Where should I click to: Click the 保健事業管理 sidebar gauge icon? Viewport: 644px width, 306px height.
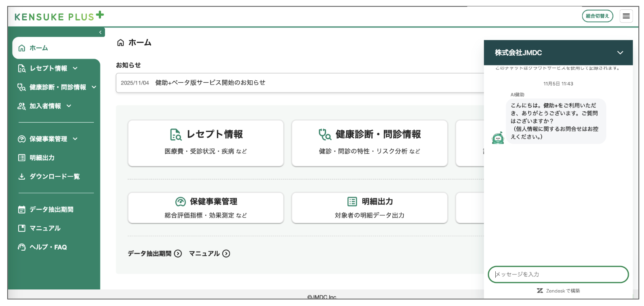pos(22,139)
